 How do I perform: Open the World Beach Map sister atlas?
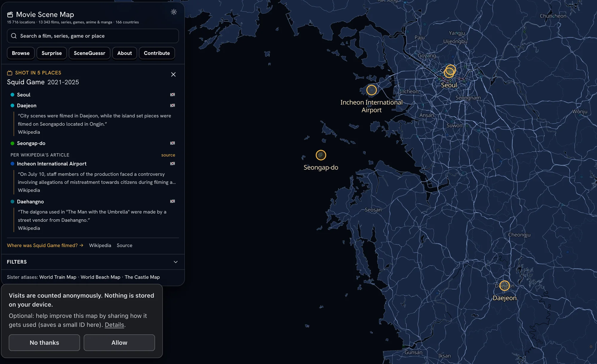pyautogui.click(x=101, y=277)
